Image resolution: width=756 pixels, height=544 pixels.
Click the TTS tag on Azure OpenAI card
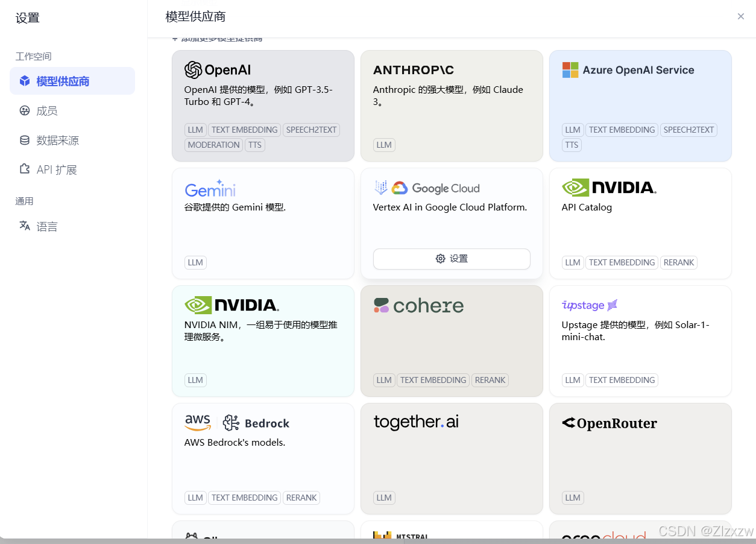(572, 145)
